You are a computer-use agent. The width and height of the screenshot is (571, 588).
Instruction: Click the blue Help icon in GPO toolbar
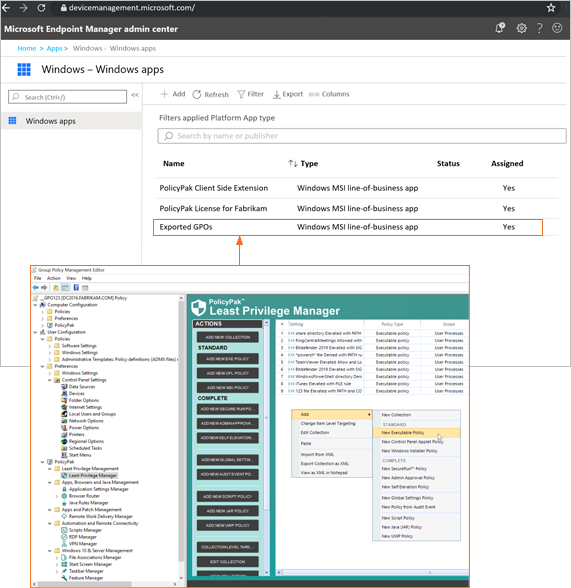[x=76, y=288]
